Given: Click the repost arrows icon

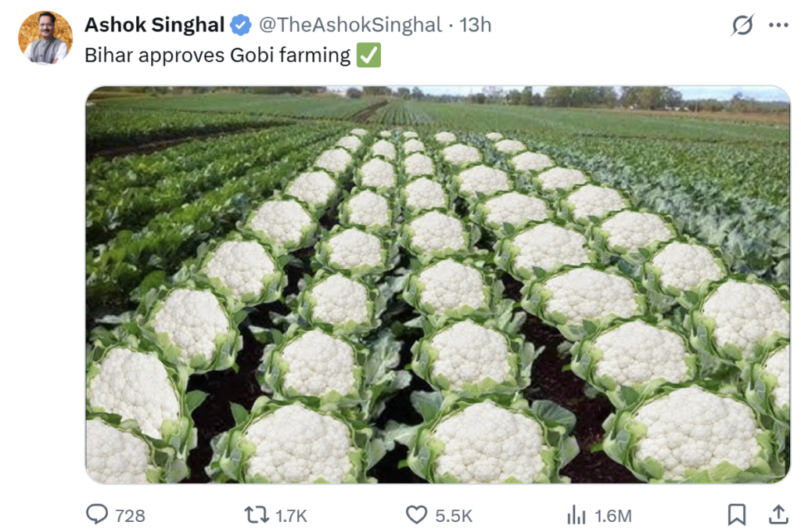Looking at the screenshot, I should (x=255, y=515).
